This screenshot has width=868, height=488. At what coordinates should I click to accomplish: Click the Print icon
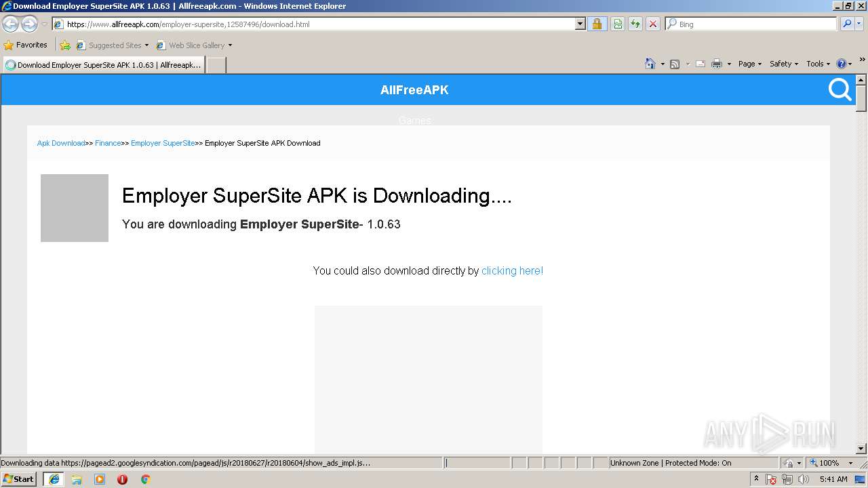coord(717,64)
